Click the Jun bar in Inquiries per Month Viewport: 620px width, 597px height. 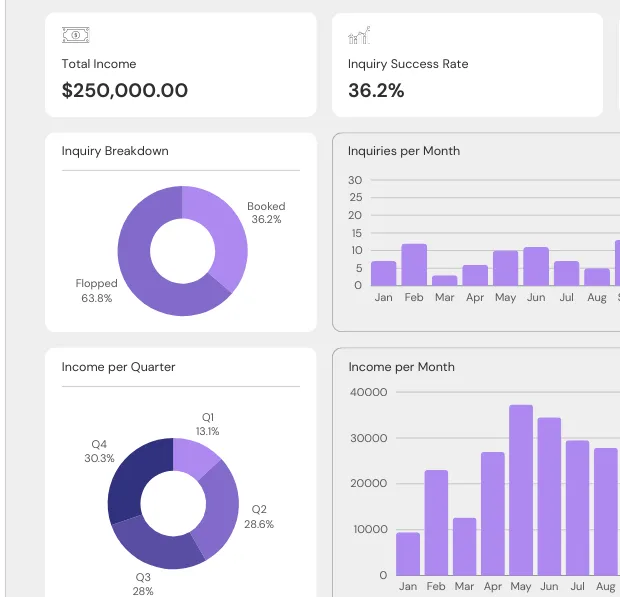(x=536, y=266)
